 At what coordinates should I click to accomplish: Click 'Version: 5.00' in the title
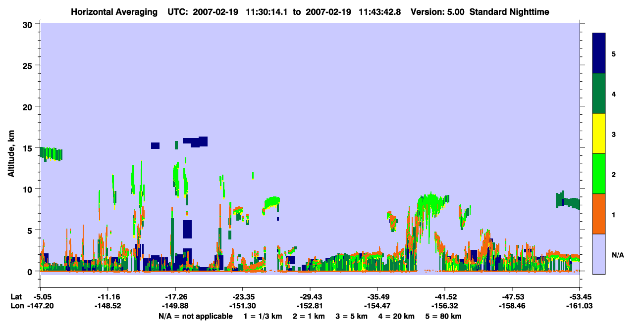click(437, 11)
